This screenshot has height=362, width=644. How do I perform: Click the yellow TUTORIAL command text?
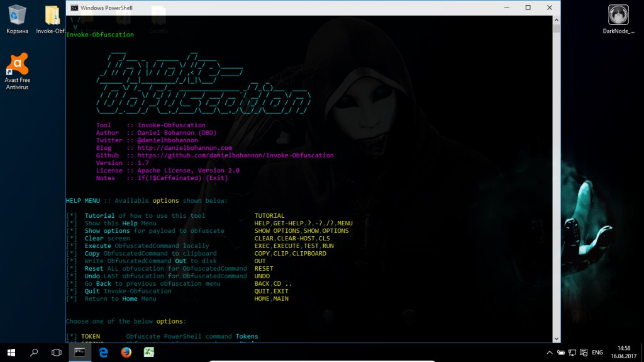[x=269, y=215]
